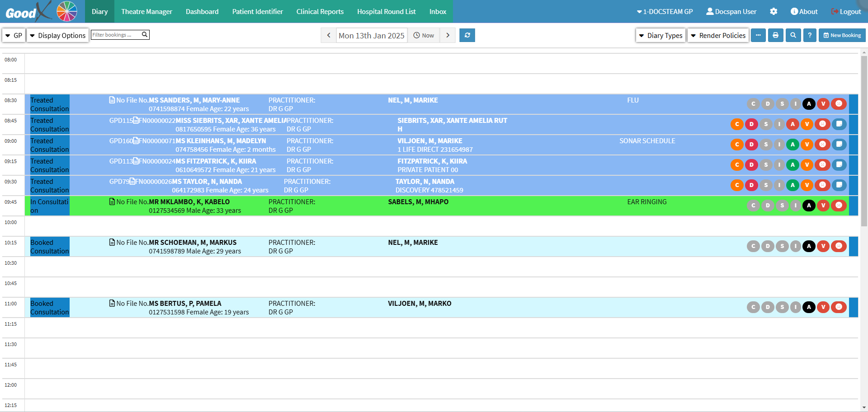The image size is (868, 412).
Task: Open the Hospital Round List tab
Action: 386,12
